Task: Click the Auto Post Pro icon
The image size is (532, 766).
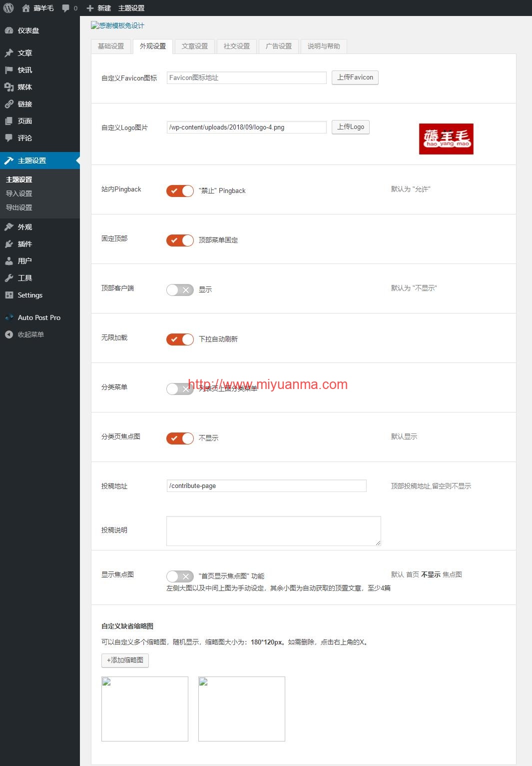Action: click(9, 317)
